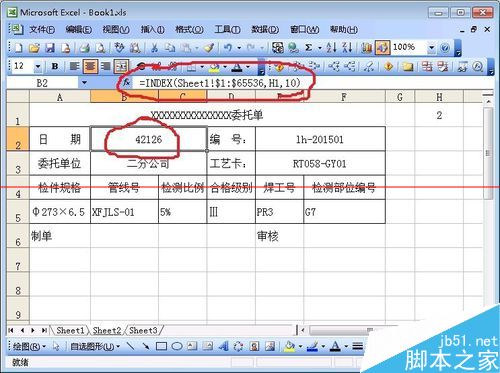Screen dimensions: 500x373
Task: Launch the Chart Wizard icon
Action: point(367,48)
